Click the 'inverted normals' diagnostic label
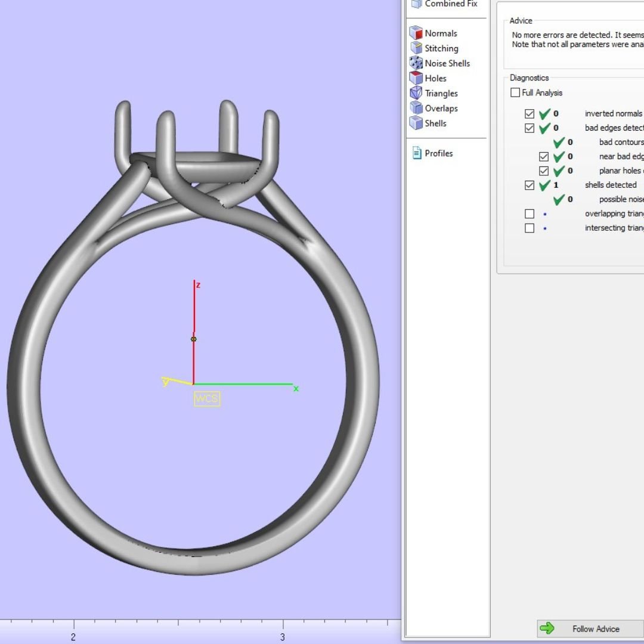Image resolution: width=644 pixels, height=644 pixels. [x=613, y=113]
